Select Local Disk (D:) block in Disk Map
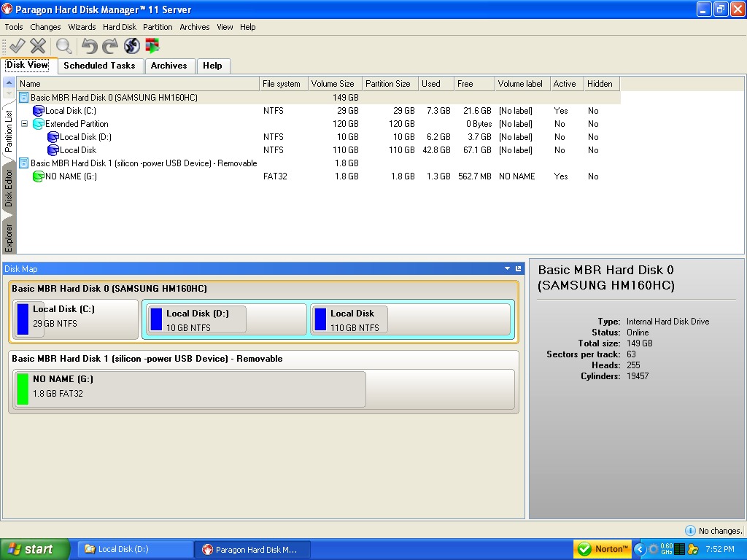This screenshot has height=560, width=747. point(225,320)
